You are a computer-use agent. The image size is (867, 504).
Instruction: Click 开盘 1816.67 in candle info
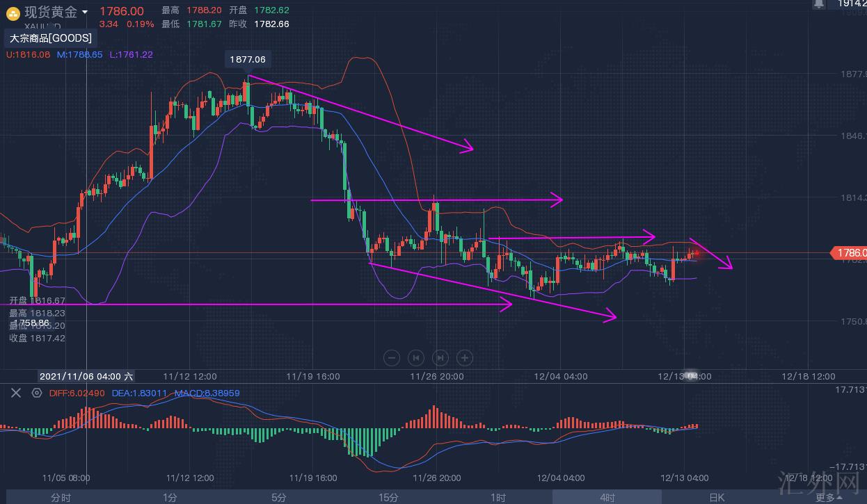tap(37, 300)
